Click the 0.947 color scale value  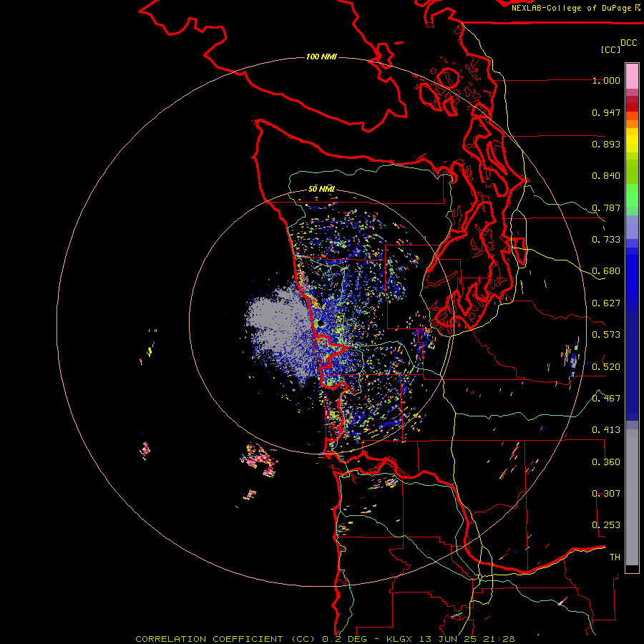click(x=606, y=112)
